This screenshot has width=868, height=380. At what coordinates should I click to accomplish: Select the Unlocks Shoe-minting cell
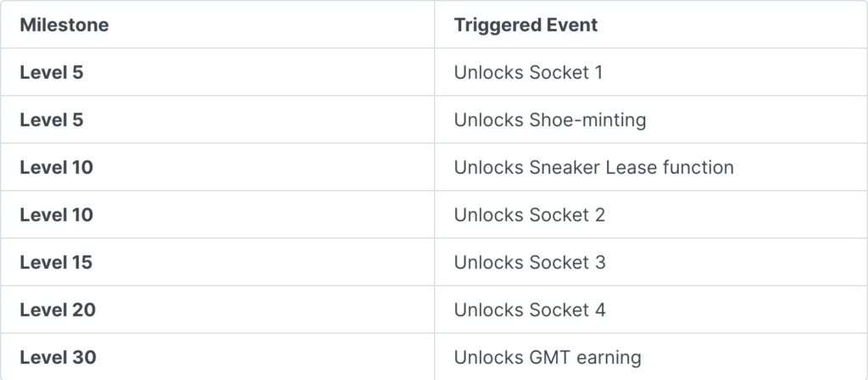651,120
